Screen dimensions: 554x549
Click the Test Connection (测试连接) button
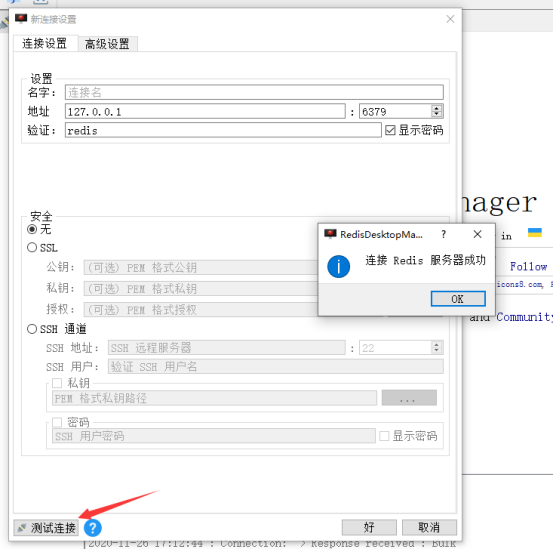tap(46, 528)
